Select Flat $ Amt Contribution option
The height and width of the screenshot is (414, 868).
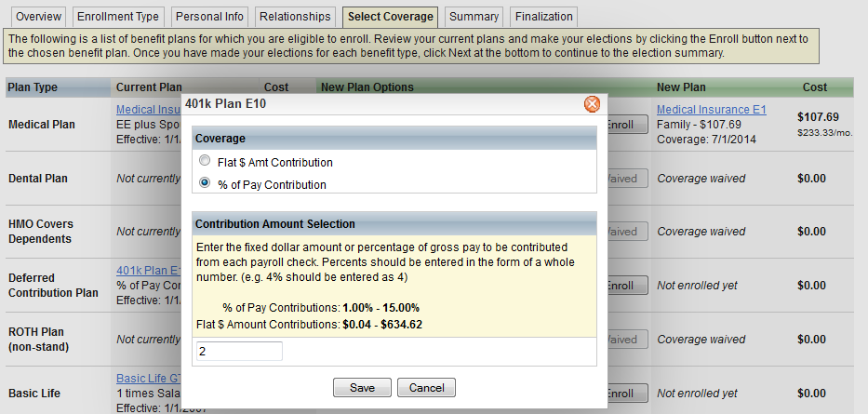pyautogui.click(x=205, y=162)
